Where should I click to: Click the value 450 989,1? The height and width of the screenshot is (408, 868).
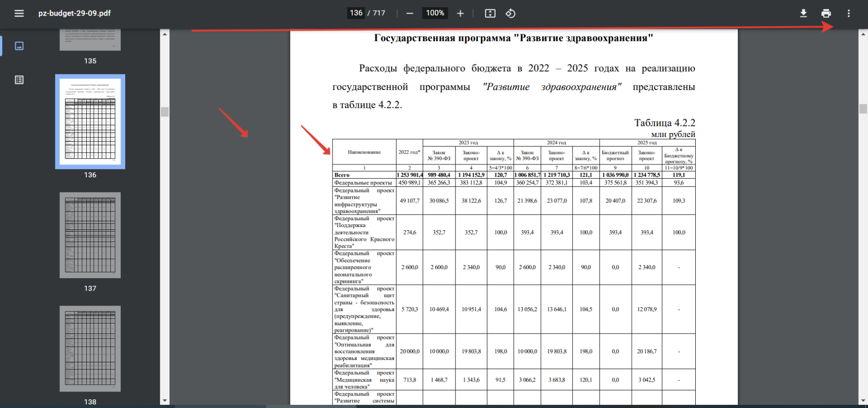(x=410, y=182)
